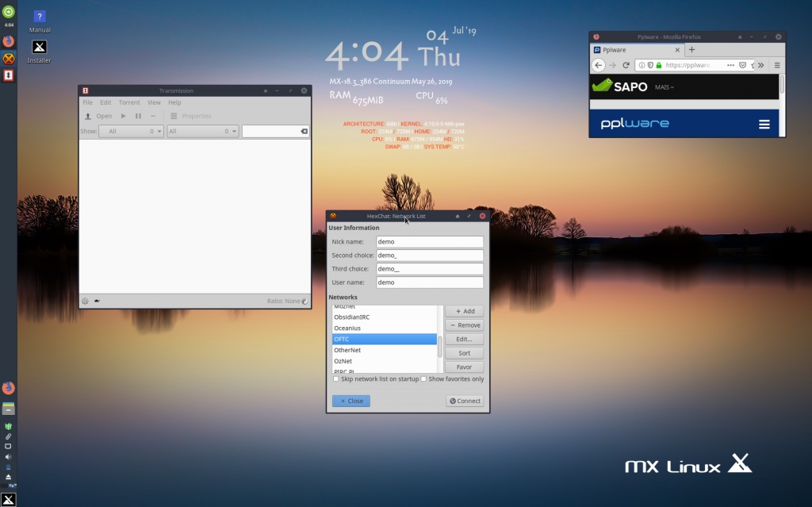The height and width of the screenshot is (507, 812).
Task: Start the torrent using the play icon
Action: point(123,116)
